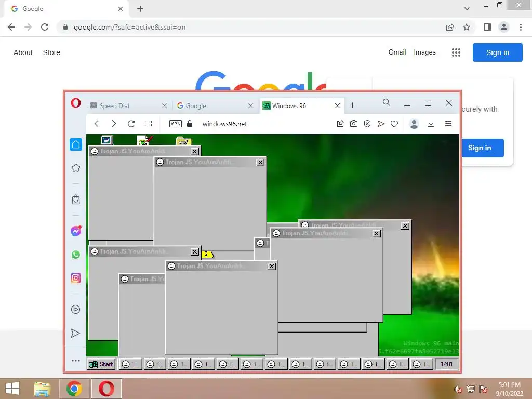This screenshot has height=399, width=532.
Task: Open Opera Easy Setup sliders icon
Action: click(448, 124)
